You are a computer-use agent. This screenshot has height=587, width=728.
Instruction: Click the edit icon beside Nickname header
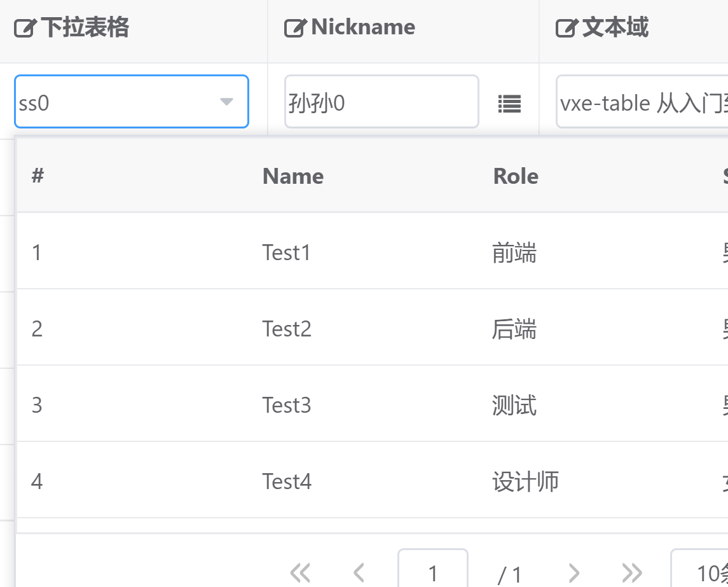[x=295, y=27]
